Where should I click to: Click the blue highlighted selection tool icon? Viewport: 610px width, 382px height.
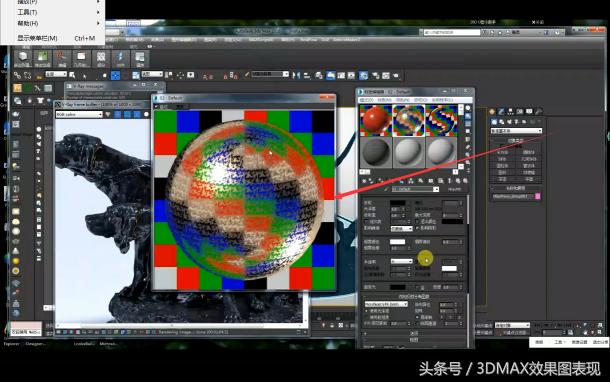point(116,75)
